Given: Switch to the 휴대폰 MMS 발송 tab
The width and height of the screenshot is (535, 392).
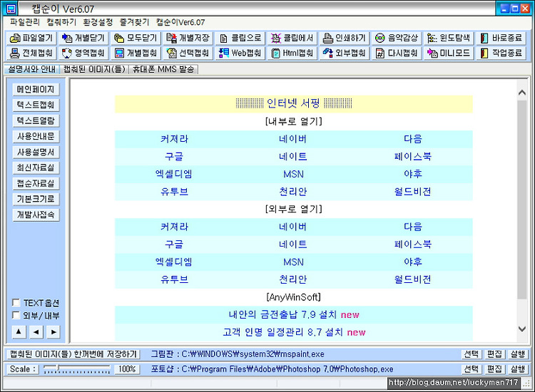Looking at the screenshot, I should [x=163, y=69].
